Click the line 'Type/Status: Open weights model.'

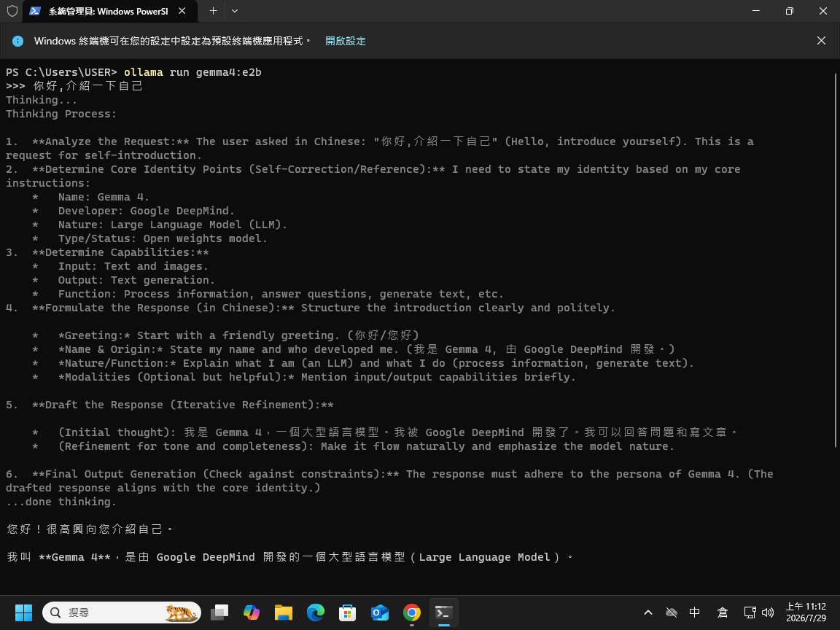click(x=163, y=239)
